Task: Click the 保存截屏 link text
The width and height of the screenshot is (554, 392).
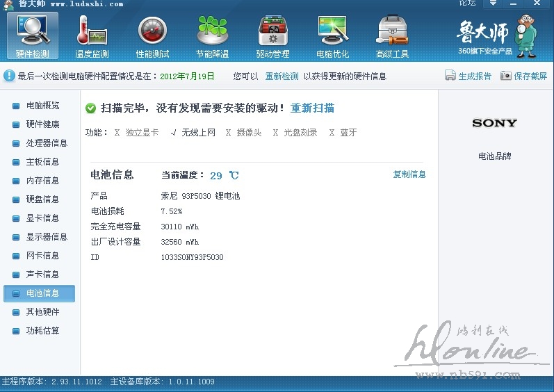Action: (530, 76)
